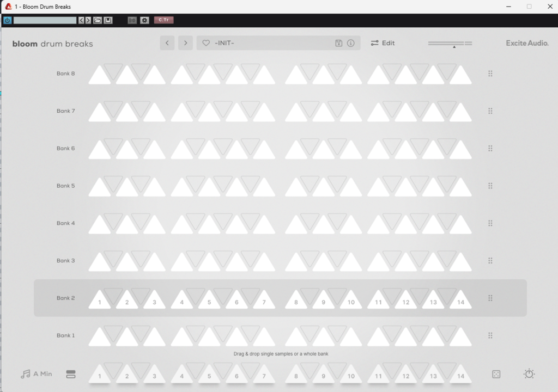Grab the Bank 8 drag handle
The height and width of the screenshot is (392, 558).
pos(490,73)
